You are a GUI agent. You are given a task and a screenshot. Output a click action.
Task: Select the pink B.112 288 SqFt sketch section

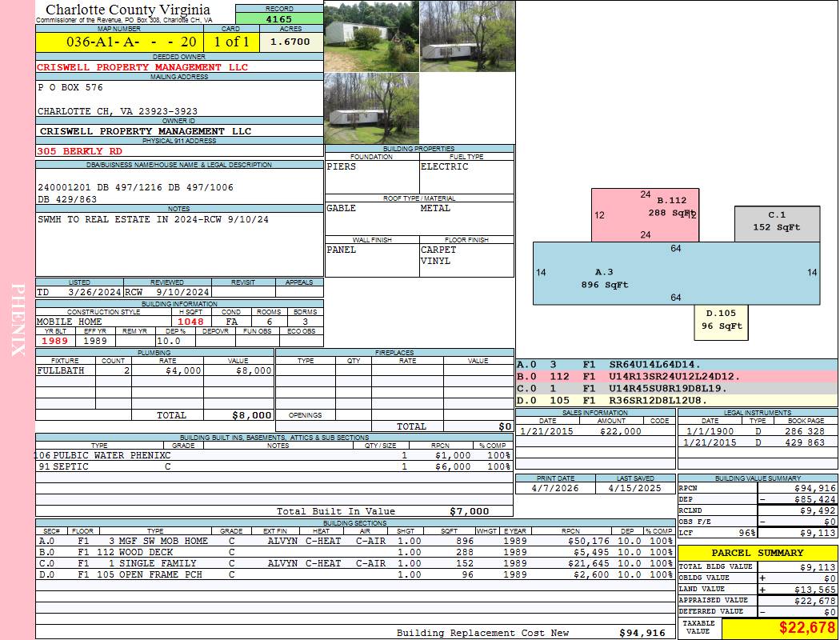[x=645, y=214]
